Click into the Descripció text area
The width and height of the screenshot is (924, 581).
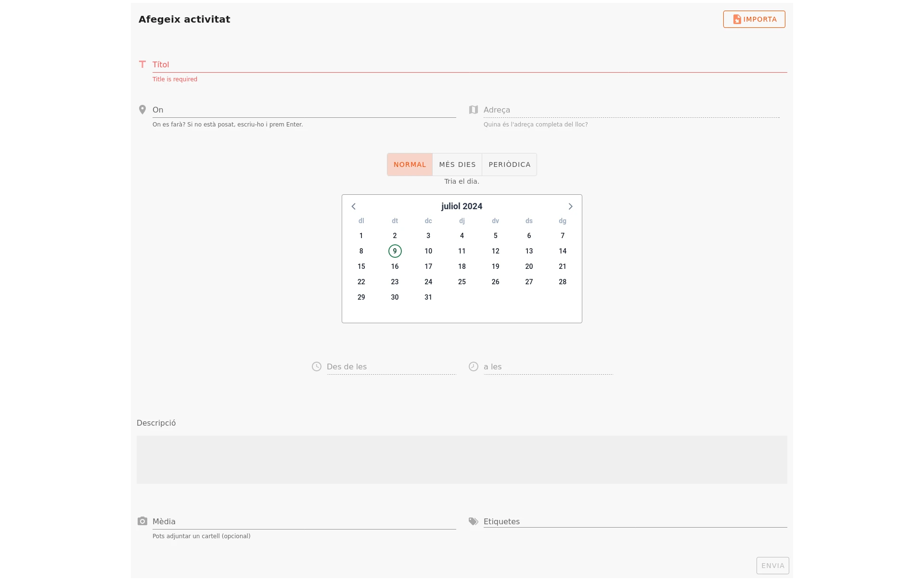462,459
